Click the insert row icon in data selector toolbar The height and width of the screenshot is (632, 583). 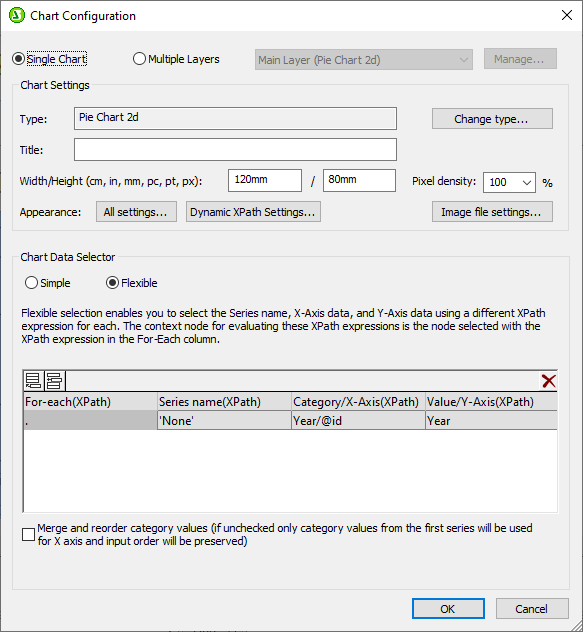click(x=54, y=381)
